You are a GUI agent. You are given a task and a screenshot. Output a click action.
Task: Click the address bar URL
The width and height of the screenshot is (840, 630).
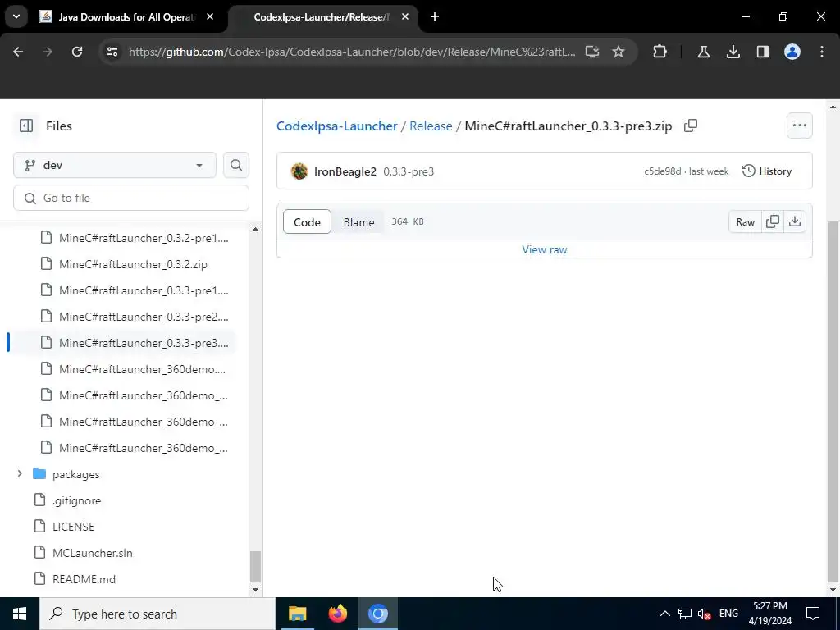(352, 52)
